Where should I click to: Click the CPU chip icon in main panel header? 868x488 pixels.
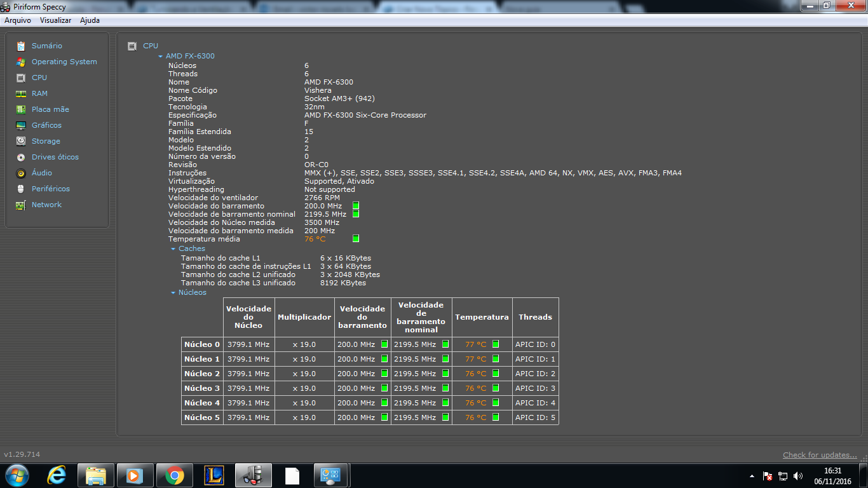pyautogui.click(x=132, y=46)
